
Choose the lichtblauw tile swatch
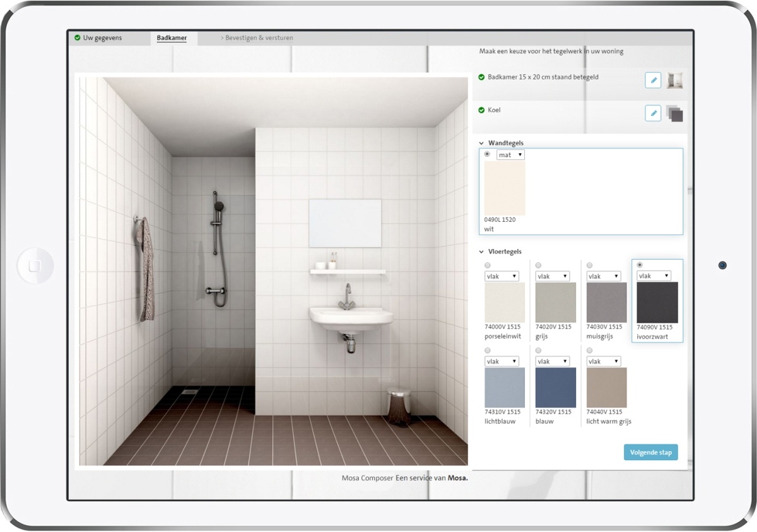pos(505,388)
